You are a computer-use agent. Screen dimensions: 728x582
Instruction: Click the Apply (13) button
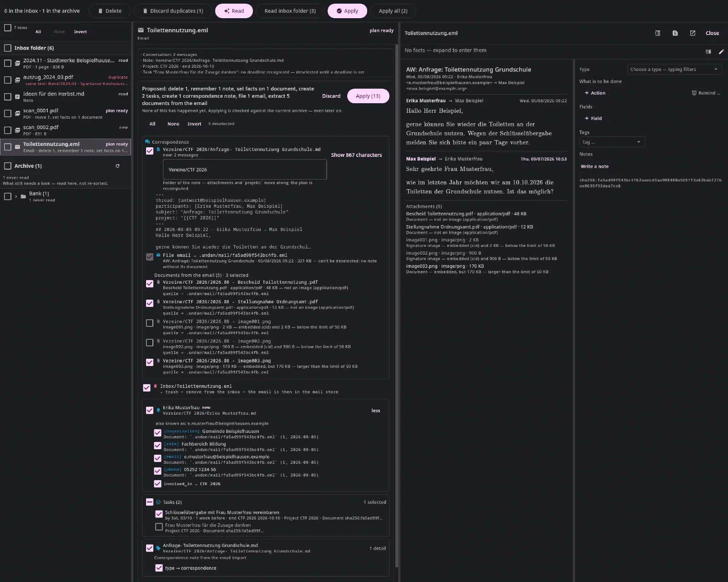368,96
